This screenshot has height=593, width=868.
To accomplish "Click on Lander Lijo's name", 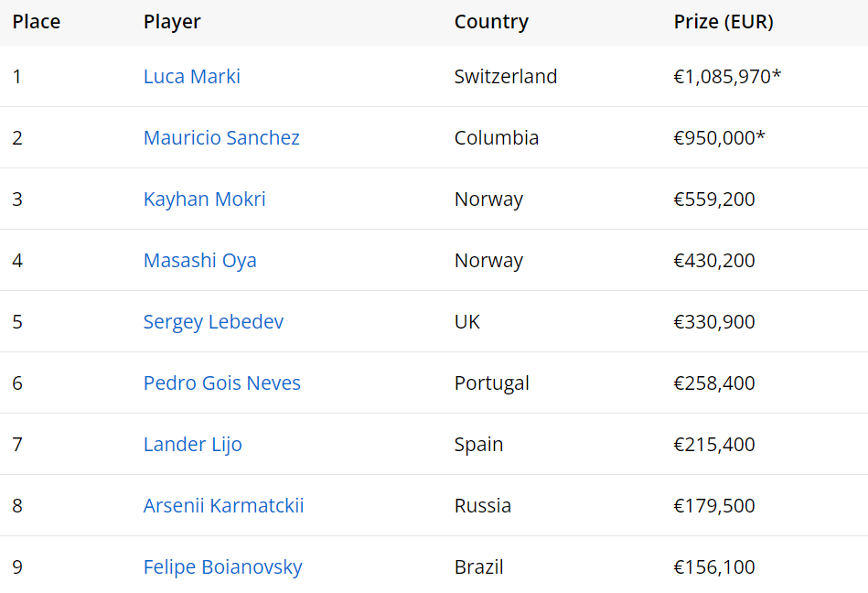I will pyautogui.click(x=193, y=445).
